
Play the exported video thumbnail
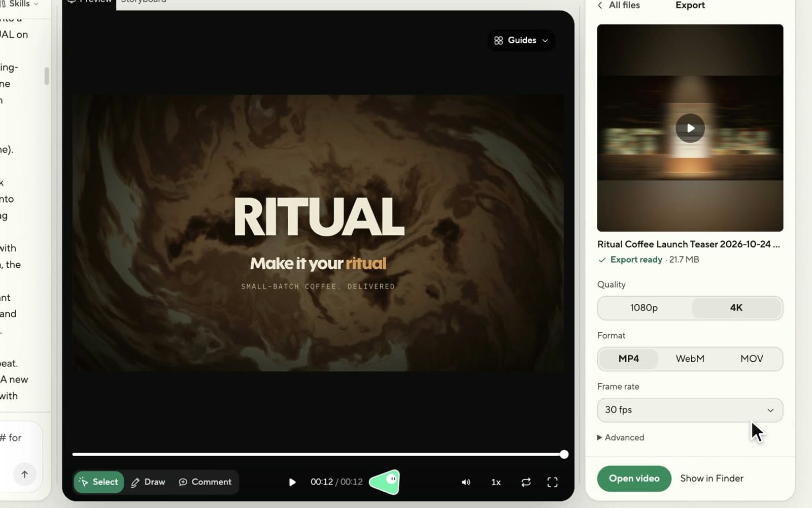690,128
